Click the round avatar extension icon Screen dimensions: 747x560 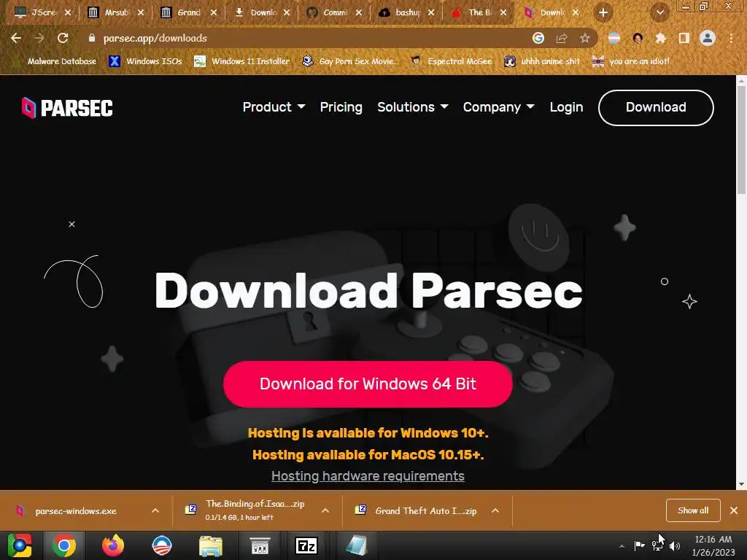coord(638,38)
